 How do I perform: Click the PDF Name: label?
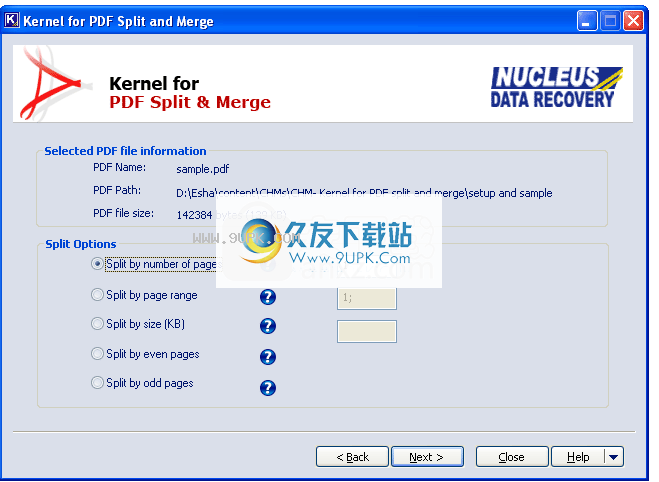click(119, 167)
